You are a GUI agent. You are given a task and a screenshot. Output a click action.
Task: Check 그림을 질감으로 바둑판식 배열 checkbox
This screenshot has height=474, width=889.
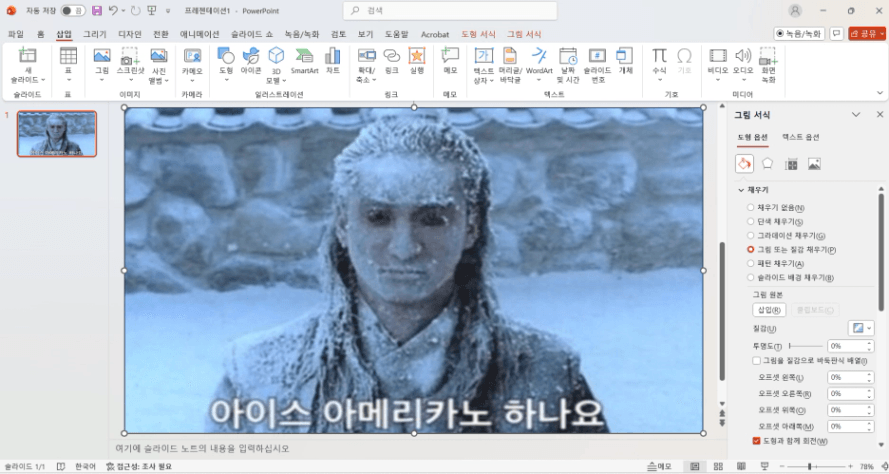pos(756,361)
